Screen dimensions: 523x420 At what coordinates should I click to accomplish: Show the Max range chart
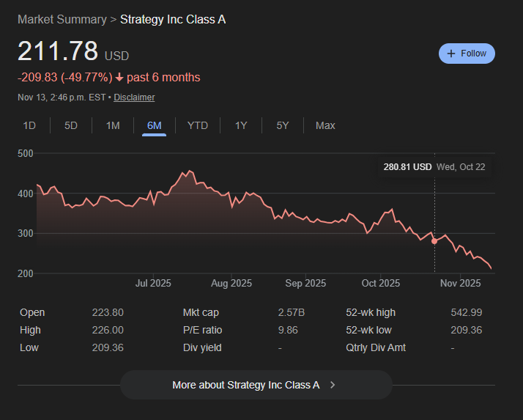tap(325, 125)
